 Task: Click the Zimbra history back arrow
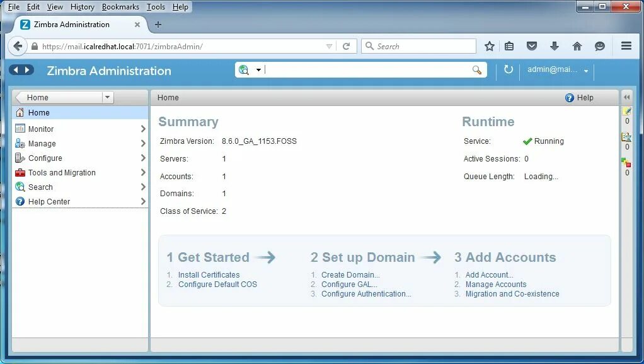pos(16,70)
